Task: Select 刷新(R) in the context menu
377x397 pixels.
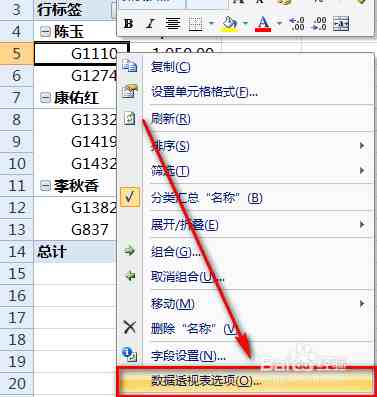Action: [245, 119]
